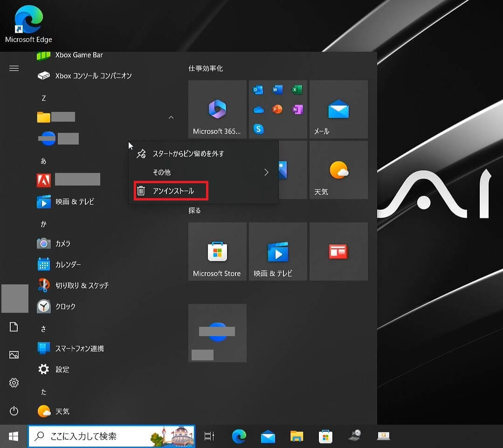The width and height of the screenshot is (503, 448).
Task: Open Skype in the Office folder tile
Action: point(258,129)
